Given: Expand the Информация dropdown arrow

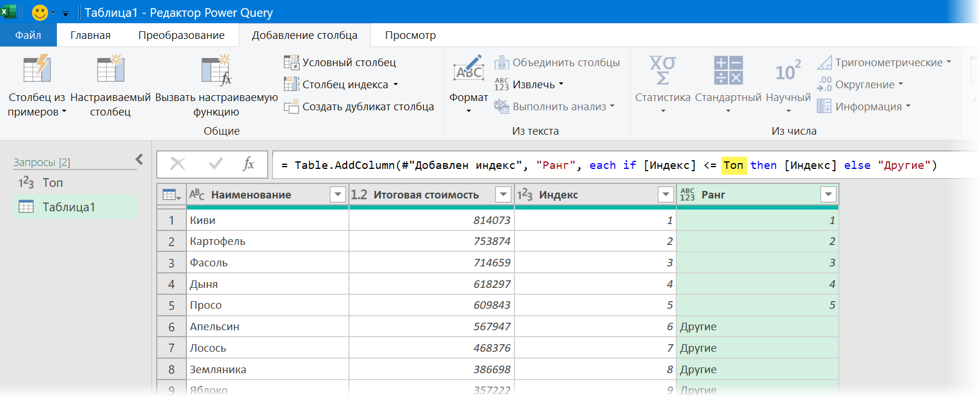Looking at the screenshot, I should [x=908, y=106].
